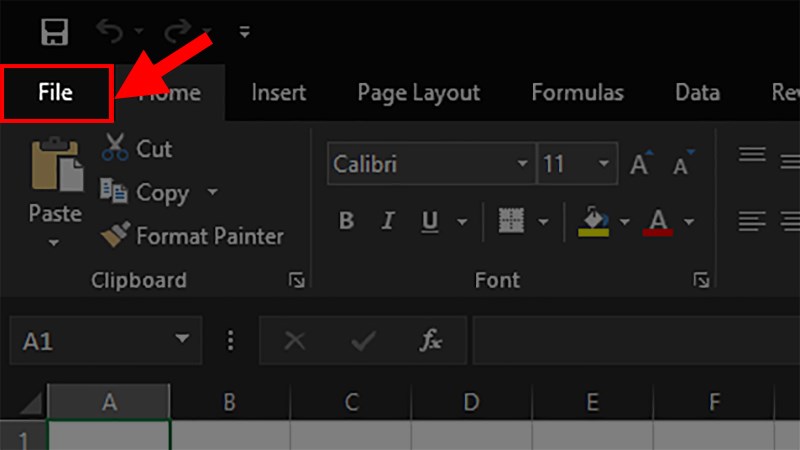Switch to the Page Layout tab
800x450 pixels.
coord(418,93)
